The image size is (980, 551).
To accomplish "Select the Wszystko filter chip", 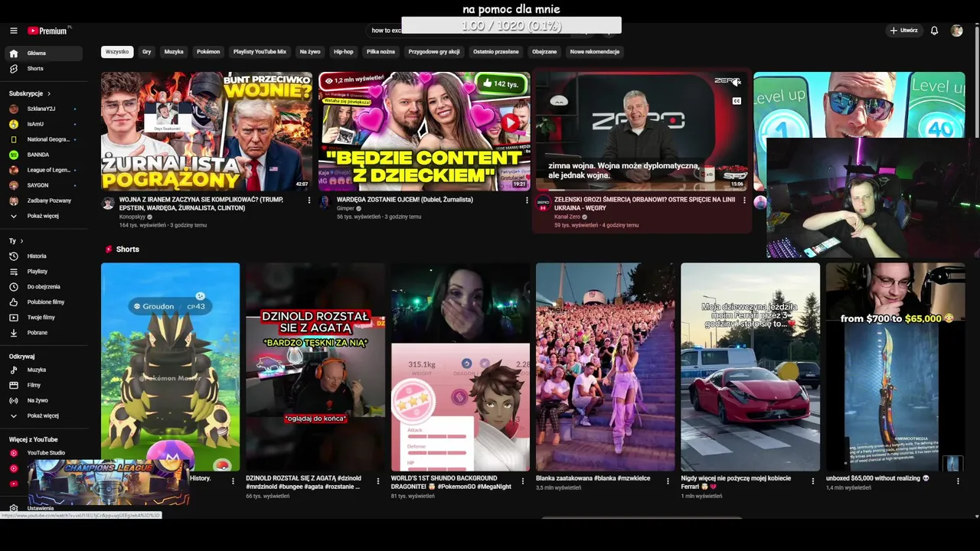I will (x=117, y=52).
